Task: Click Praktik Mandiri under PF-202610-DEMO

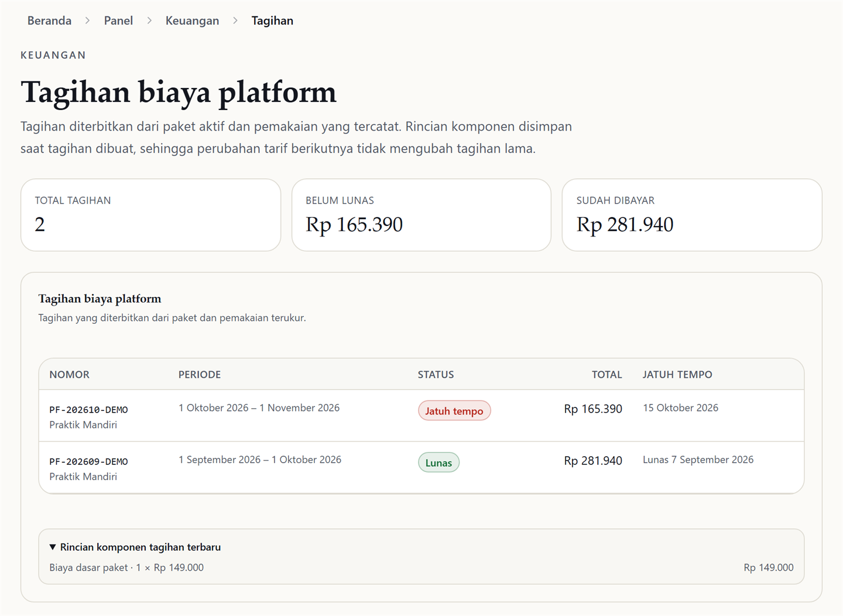Action: click(x=83, y=425)
